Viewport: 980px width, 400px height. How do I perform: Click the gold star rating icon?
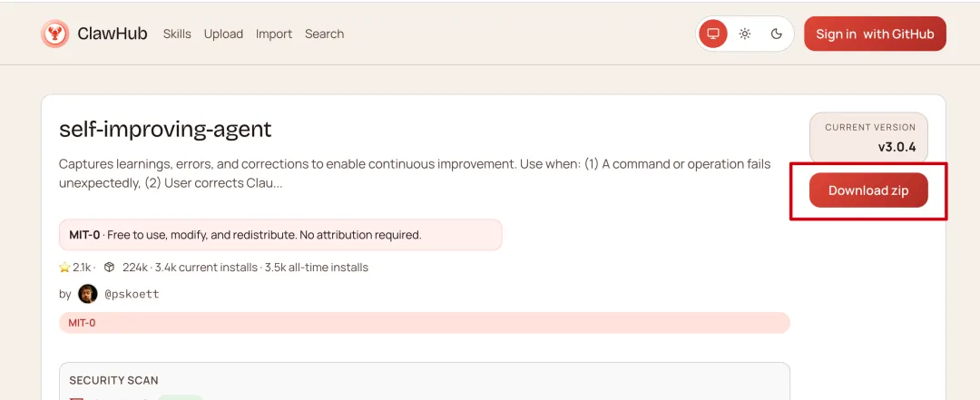click(x=64, y=268)
